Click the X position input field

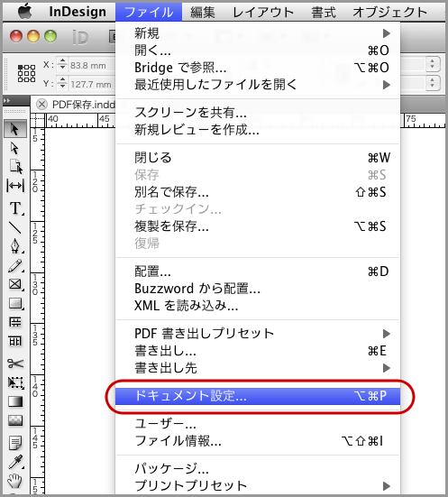(x=92, y=65)
